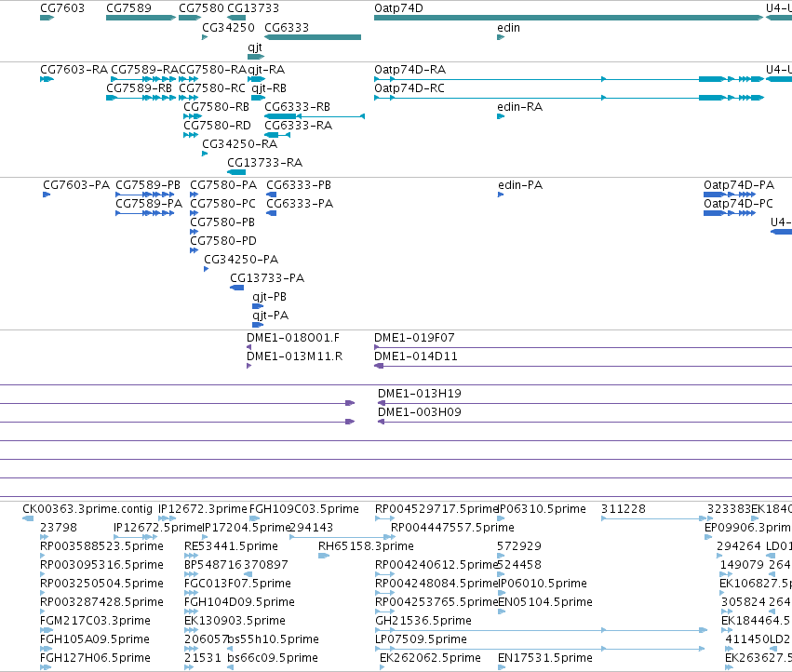This screenshot has height=672, width=792.
Task: Select the CG13733 gene label
Action: click(253, 8)
